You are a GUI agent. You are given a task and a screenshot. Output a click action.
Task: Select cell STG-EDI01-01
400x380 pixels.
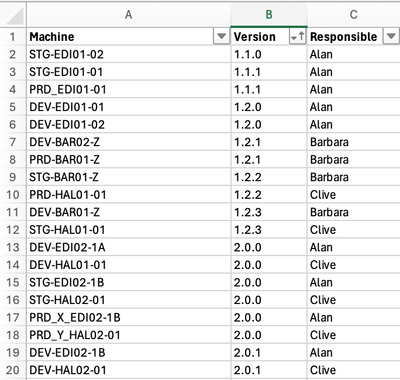[129, 72]
